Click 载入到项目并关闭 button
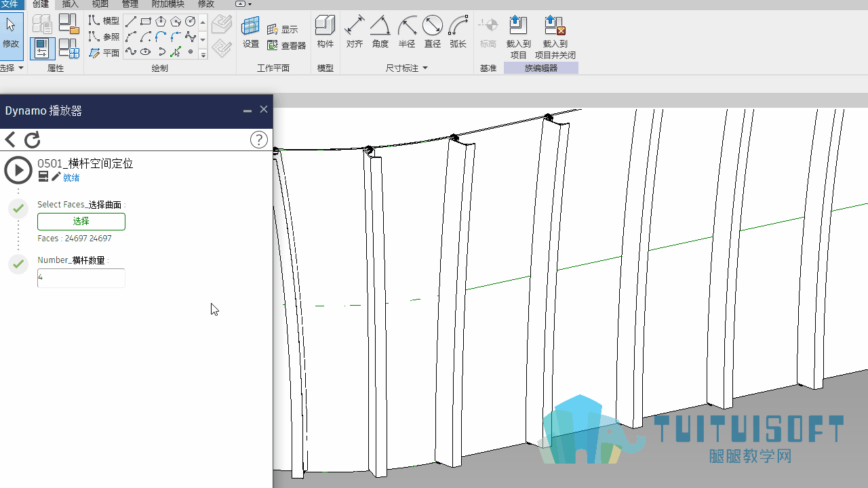The height and width of the screenshot is (488, 868). 555,37
